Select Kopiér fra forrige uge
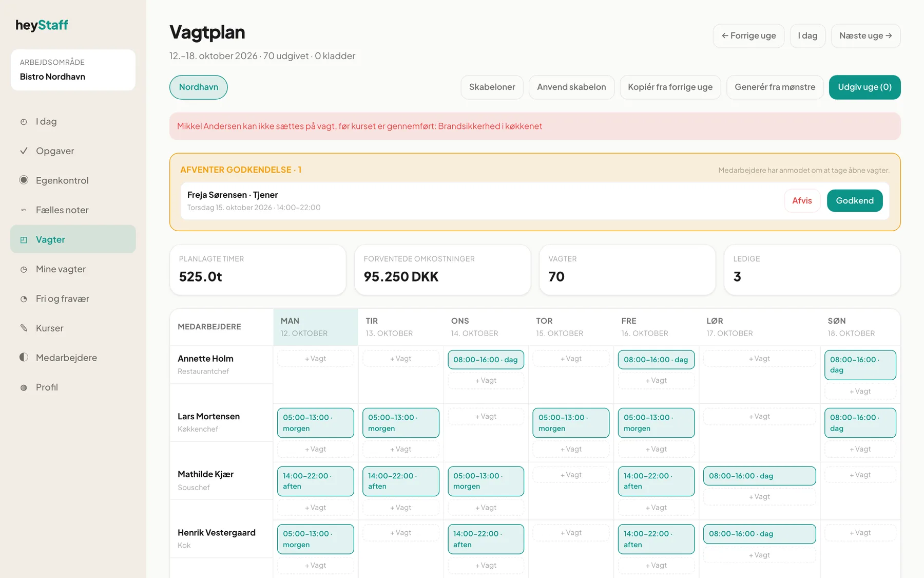 point(670,87)
